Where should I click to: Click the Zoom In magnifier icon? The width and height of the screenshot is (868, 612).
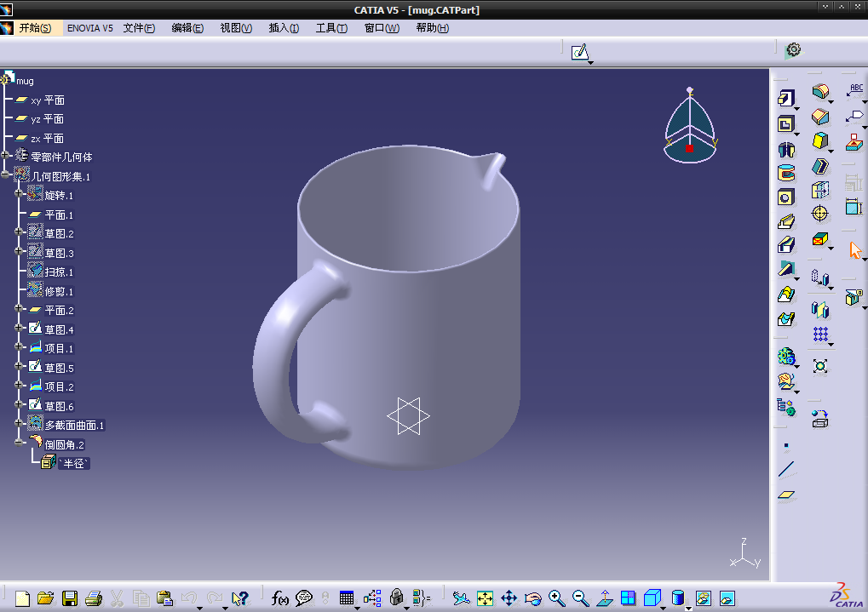(x=557, y=598)
